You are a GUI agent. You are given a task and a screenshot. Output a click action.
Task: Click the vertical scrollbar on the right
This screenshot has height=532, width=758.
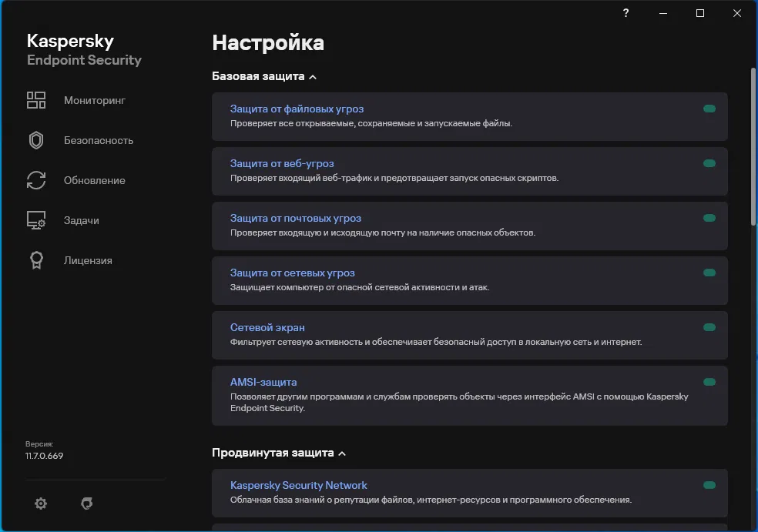click(x=753, y=146)
